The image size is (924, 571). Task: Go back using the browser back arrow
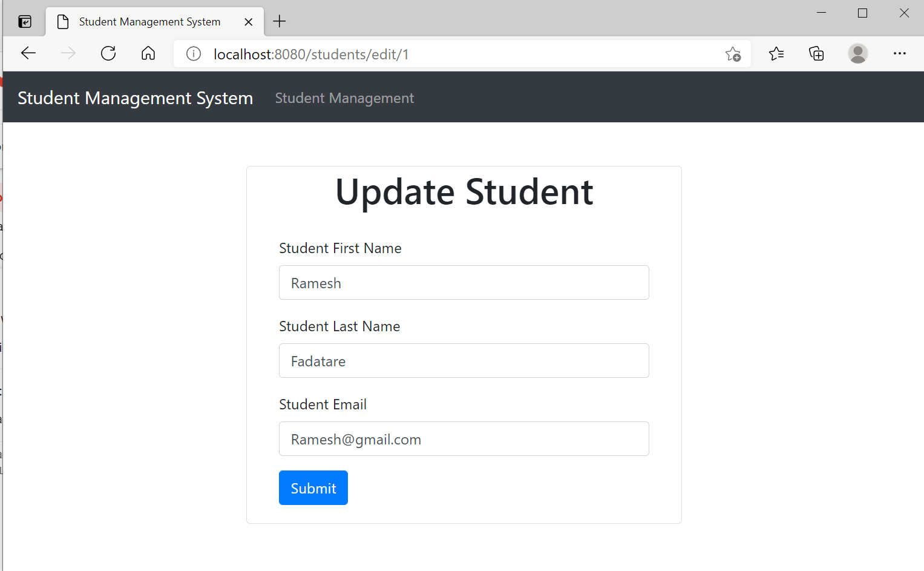pyautogui.click(x=28, y=53)
